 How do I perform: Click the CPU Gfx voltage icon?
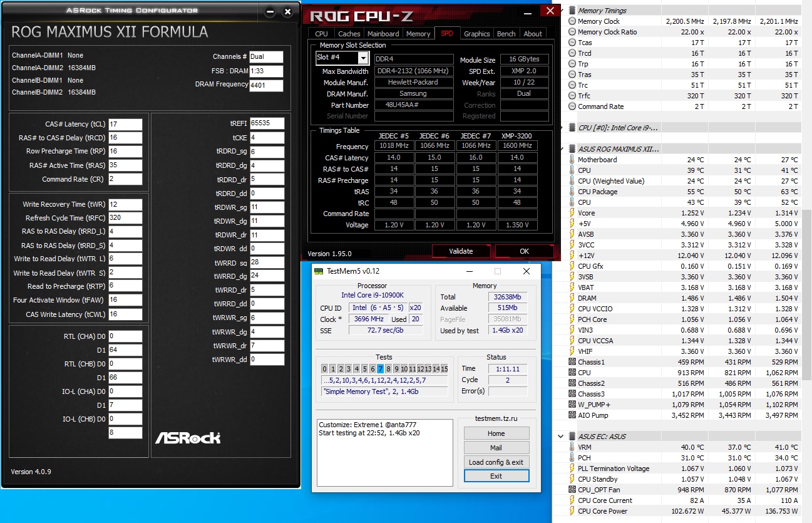coord(572,266)
